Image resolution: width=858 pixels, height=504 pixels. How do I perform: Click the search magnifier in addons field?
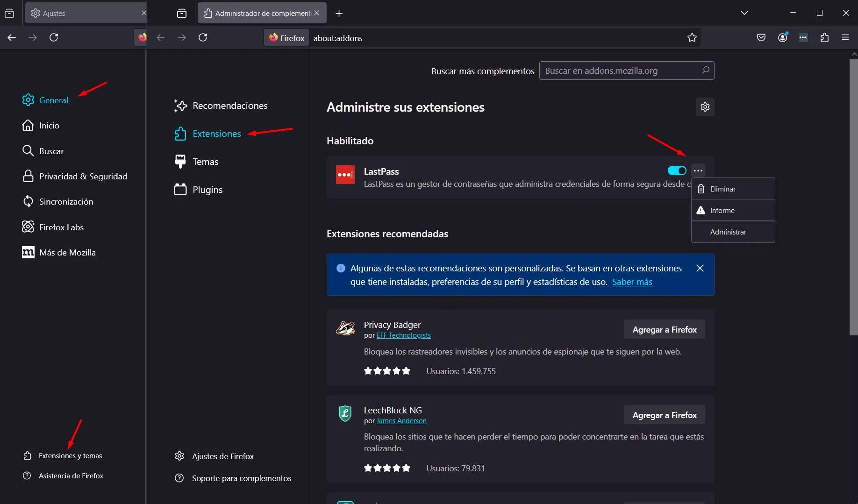[705, 71]
